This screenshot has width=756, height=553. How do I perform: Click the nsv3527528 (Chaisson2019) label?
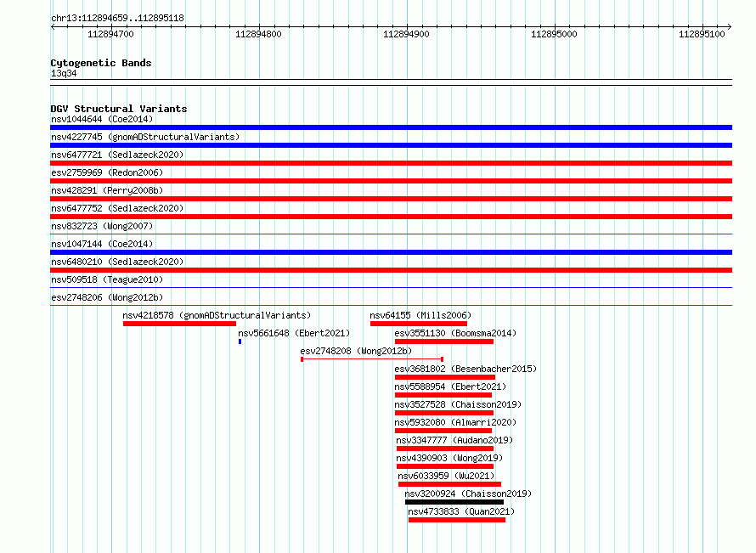tap(458, 404)
